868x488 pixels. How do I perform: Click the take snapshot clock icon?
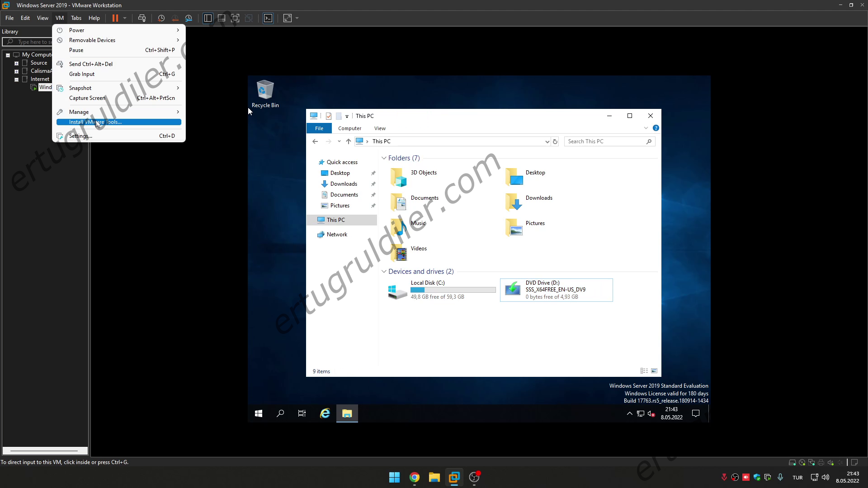(x=161, y=18)
